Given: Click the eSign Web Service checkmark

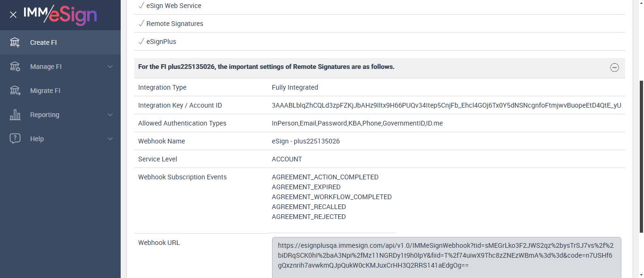Looking at the screenshot, I should tap(141, 6).
